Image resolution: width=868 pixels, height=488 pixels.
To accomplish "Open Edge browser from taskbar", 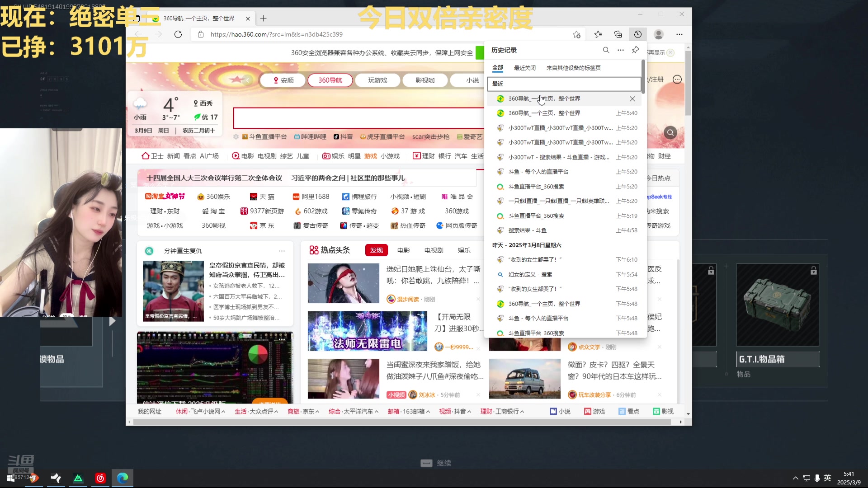I will pos(123,478).
